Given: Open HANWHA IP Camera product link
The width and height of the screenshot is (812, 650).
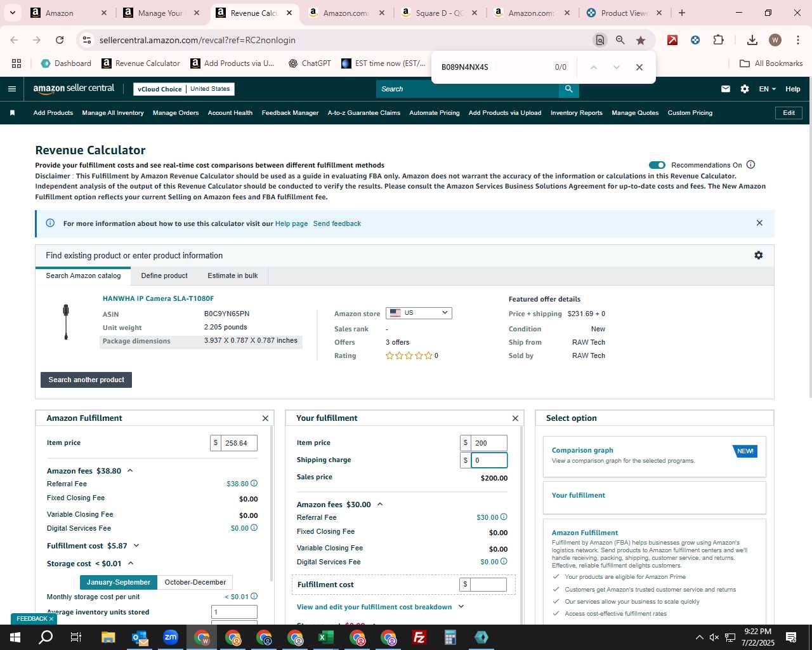Looking at the screenshot, I should (158, 298).
